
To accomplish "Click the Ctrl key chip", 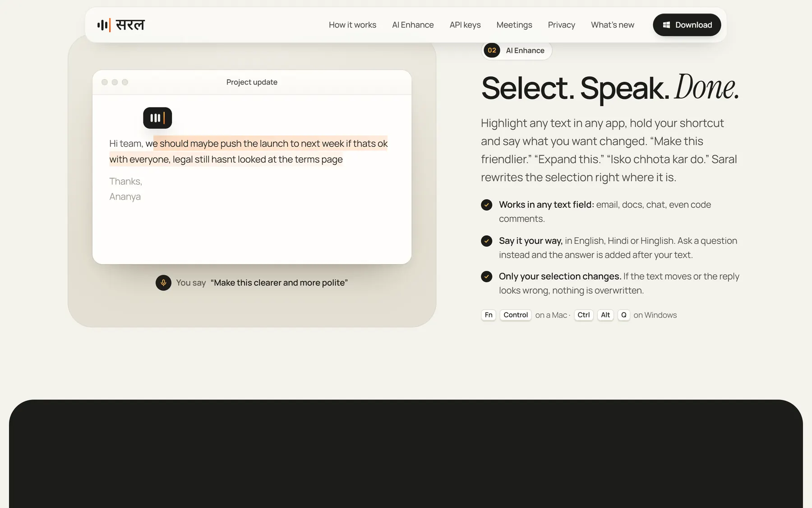I will click(x=584, y=315).
